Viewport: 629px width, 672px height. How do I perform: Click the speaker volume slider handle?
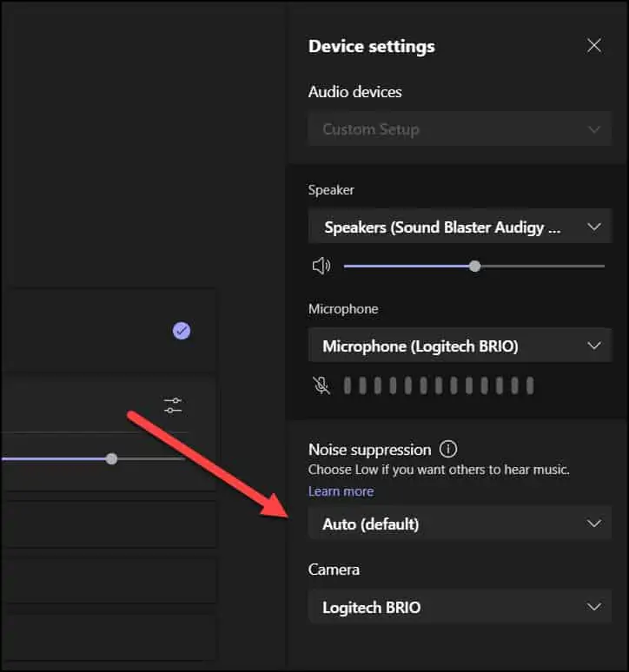[x=474, y=266]
